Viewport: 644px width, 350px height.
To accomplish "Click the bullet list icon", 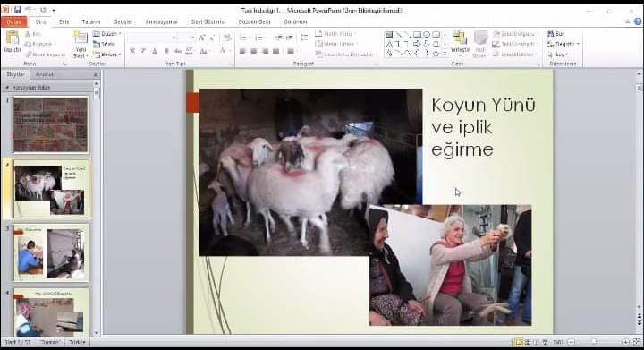I will click(x=243, y=38).
